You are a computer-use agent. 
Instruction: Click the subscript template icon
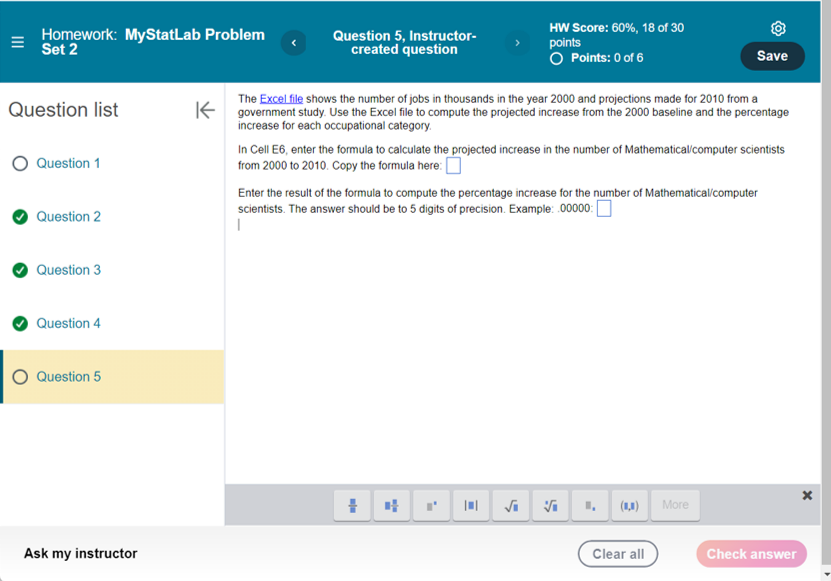(590, 505)
